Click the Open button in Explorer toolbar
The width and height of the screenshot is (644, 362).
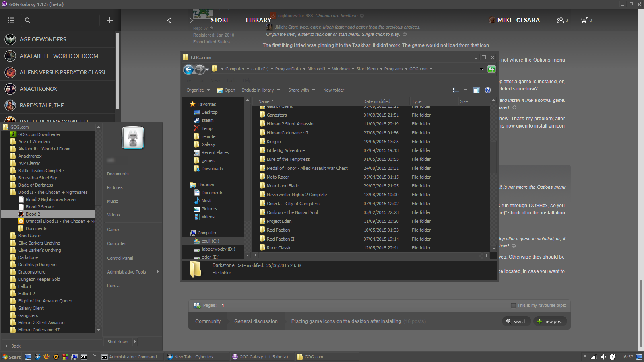pyautogui.click(x=226, y=90)
